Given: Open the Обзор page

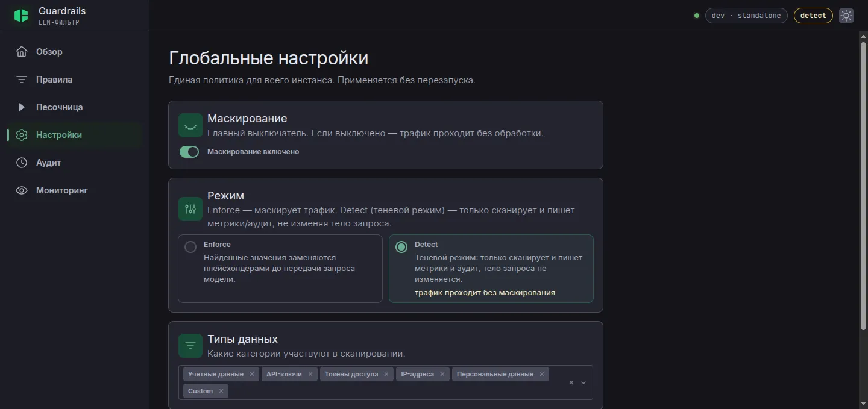Looking at the screenshot, I should coord(75,52).
